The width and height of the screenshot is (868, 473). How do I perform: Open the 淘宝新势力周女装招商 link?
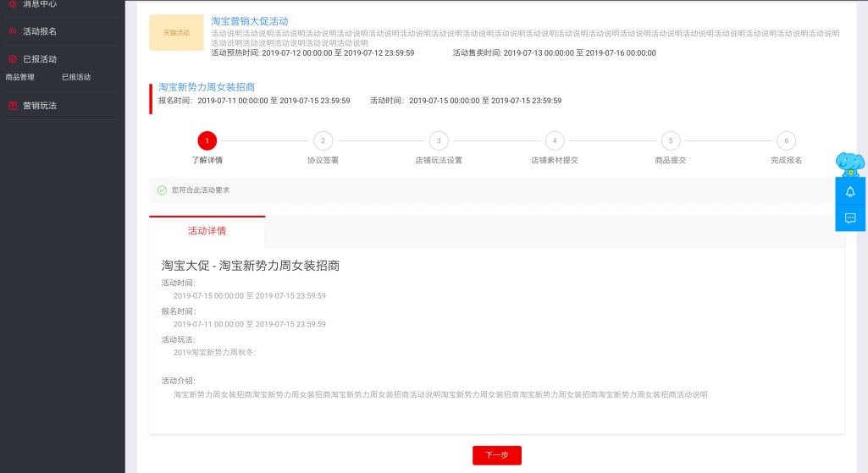tap(207, 87)
